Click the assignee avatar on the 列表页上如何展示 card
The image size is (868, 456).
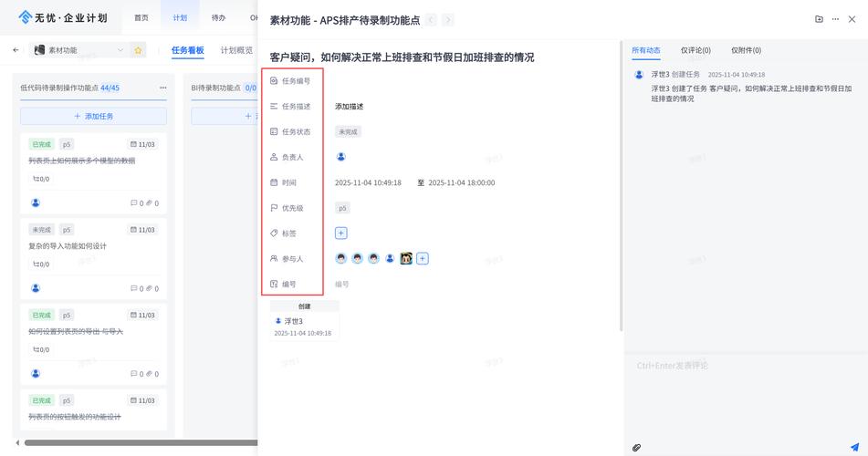click(36, 203)
